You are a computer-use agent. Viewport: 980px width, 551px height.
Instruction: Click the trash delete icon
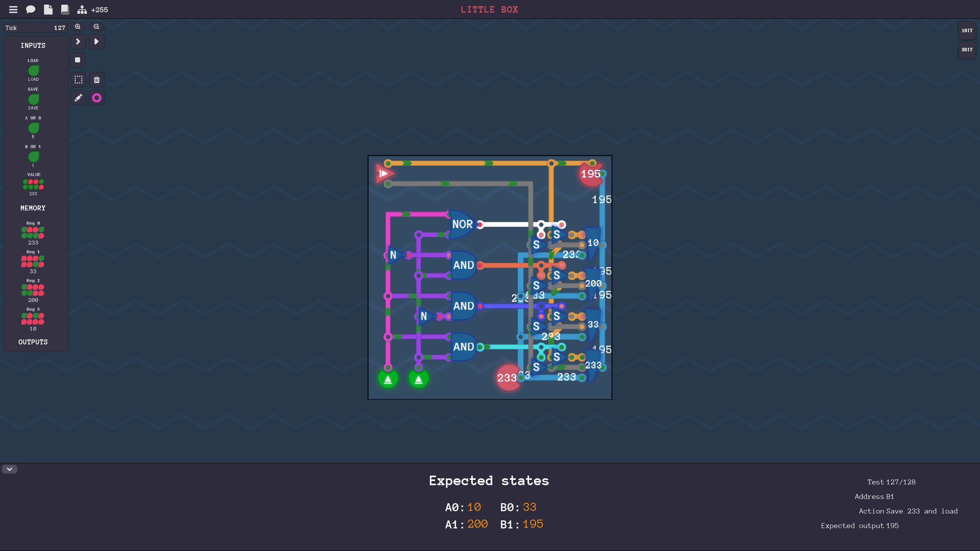[x=96, y=80]
